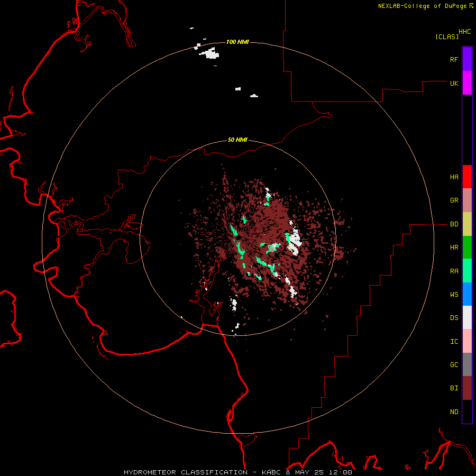
Task: Select the WS blue legend swatch
Action: (x=467, y=294)
